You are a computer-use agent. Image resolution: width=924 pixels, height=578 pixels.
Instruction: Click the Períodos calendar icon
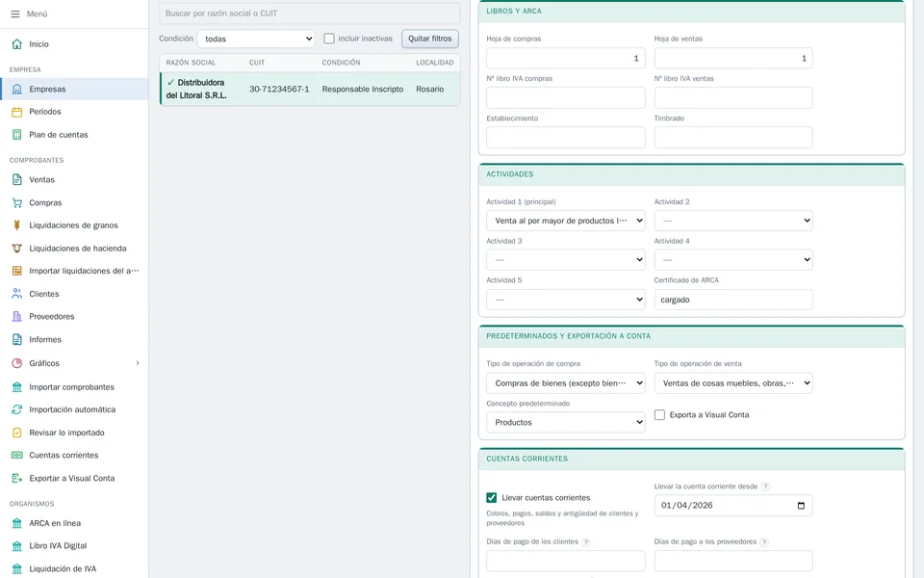click(17, 112)
